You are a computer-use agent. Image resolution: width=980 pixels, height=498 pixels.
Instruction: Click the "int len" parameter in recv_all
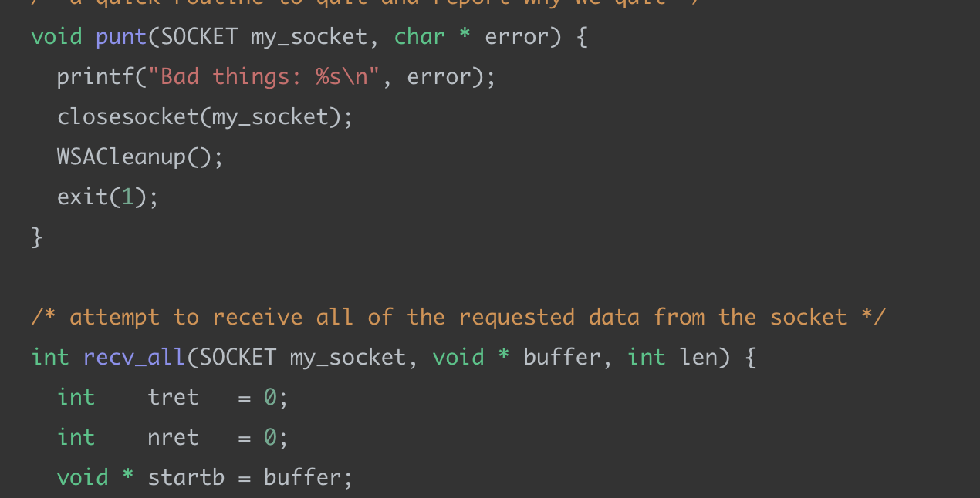[673, 357]
